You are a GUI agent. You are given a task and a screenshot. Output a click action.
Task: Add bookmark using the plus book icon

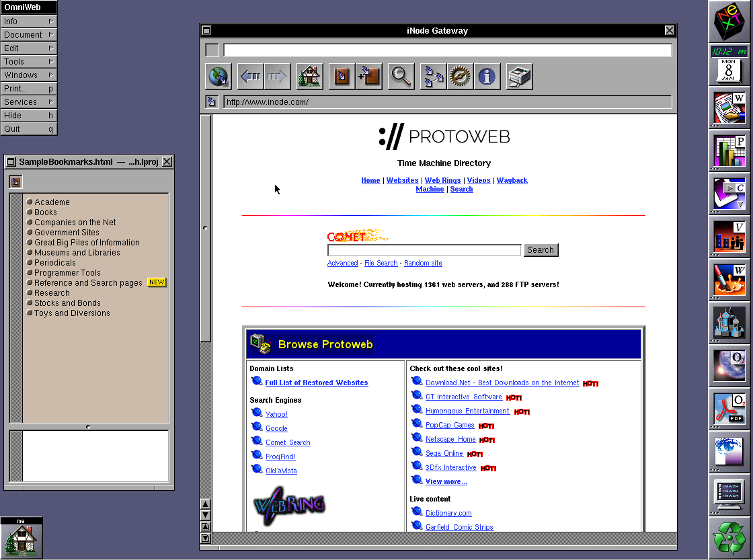369,77
